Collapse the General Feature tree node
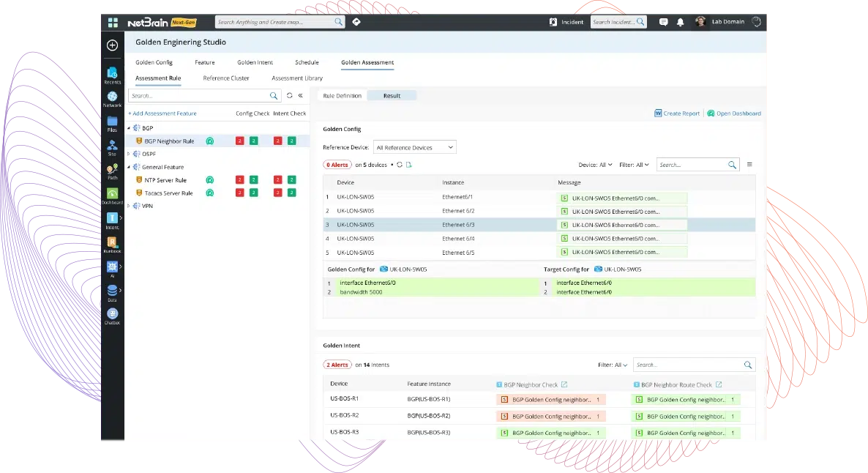868x473 pixels. tap(129, 167)
